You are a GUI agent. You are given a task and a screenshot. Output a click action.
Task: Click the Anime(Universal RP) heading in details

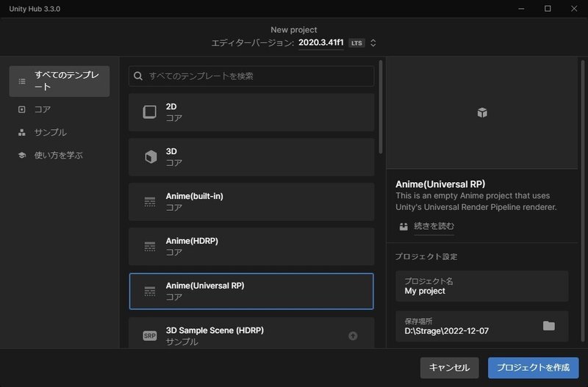[440, 184]
